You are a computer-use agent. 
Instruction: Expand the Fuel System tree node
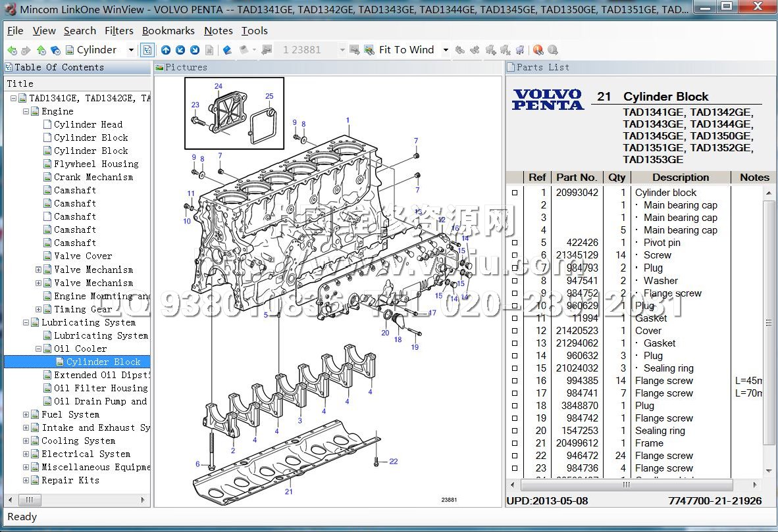click(26, 414)
